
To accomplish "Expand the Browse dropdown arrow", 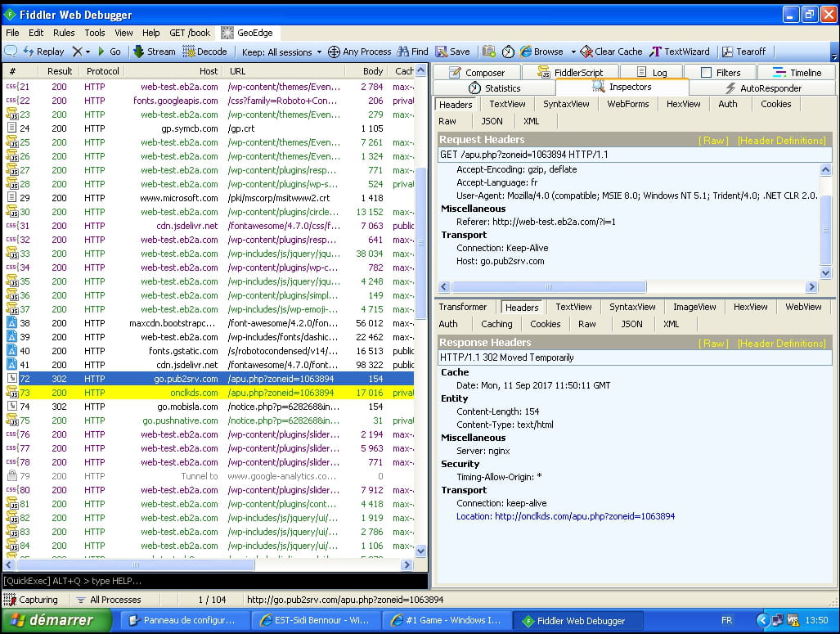I will pyautogui.click(x=573, y=52).
